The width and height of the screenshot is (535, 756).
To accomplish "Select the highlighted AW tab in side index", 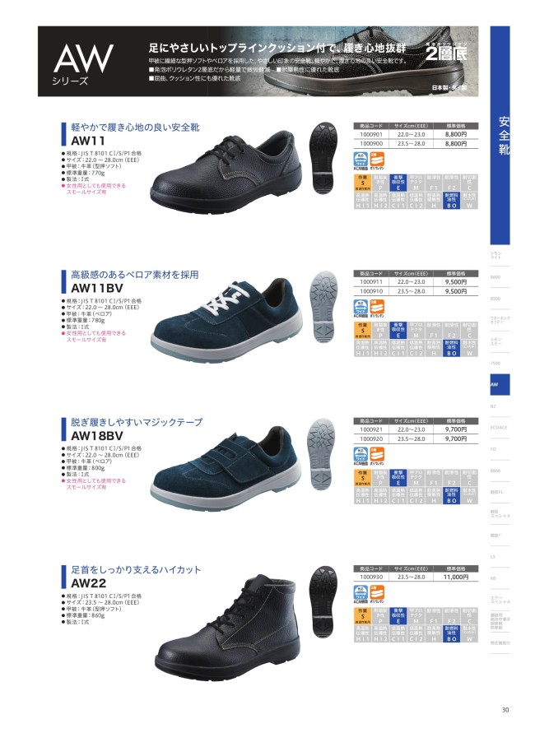I will point(500,385).
